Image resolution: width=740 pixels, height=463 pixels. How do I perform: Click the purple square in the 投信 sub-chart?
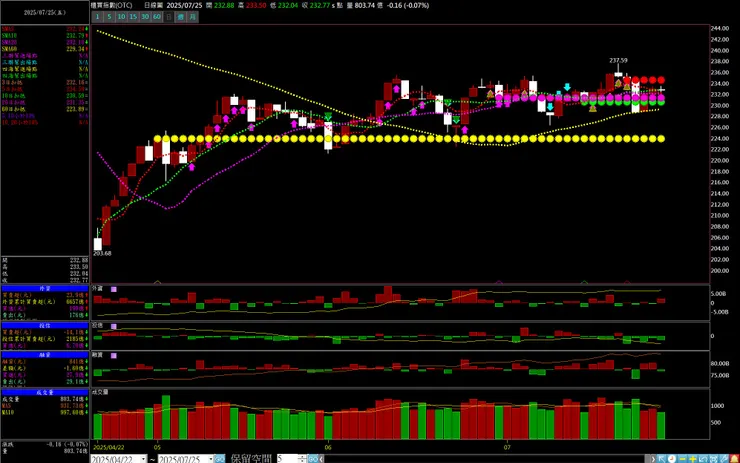coord(114,327)
